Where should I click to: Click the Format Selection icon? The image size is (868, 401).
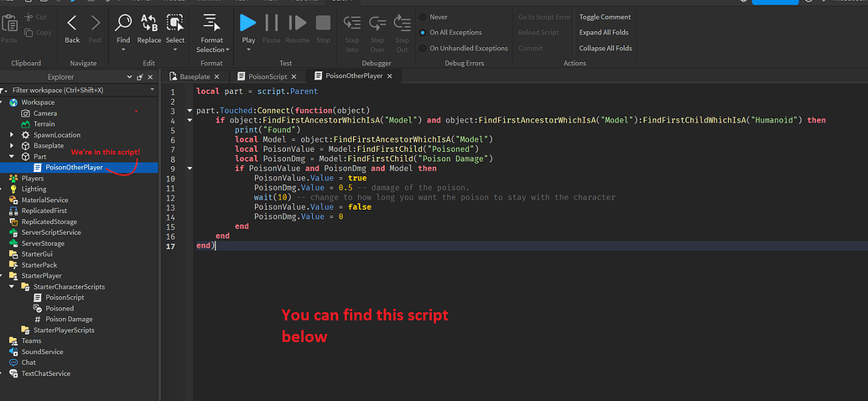pos(211,23)
